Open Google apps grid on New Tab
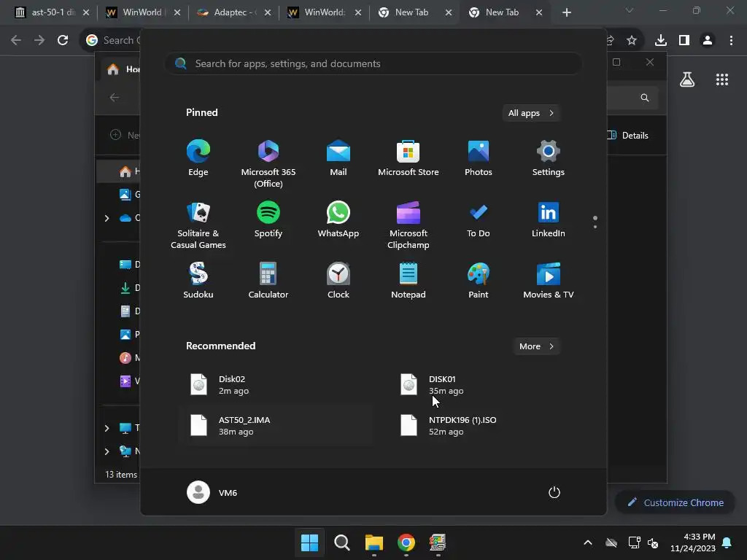This screenshot has width=747, height=560. click(722, 79)
